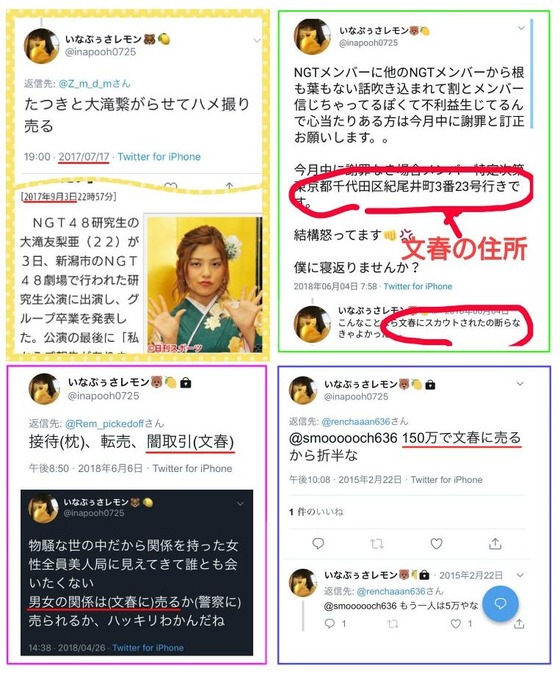The height and width of the screenshot is (679, 560).
Task: Tap the reply bubble icon under 150万 tweet
Action: [x=318, y=543]
